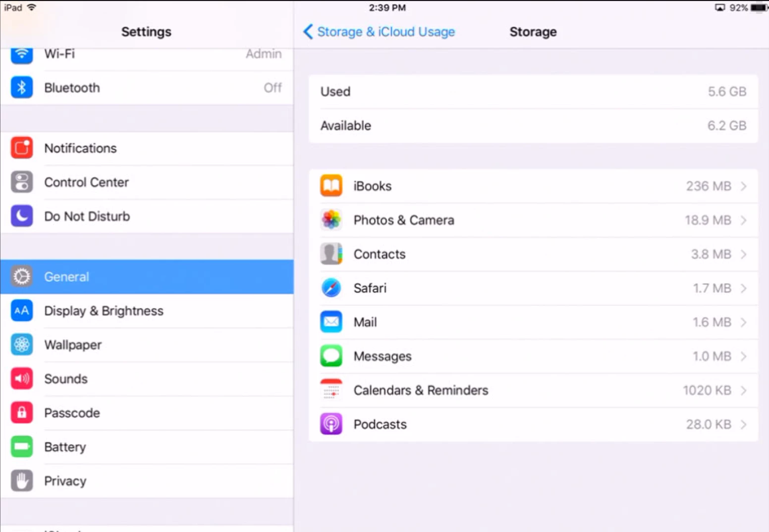Tap the battery indicator in the status bar

(x=759, y=7)
